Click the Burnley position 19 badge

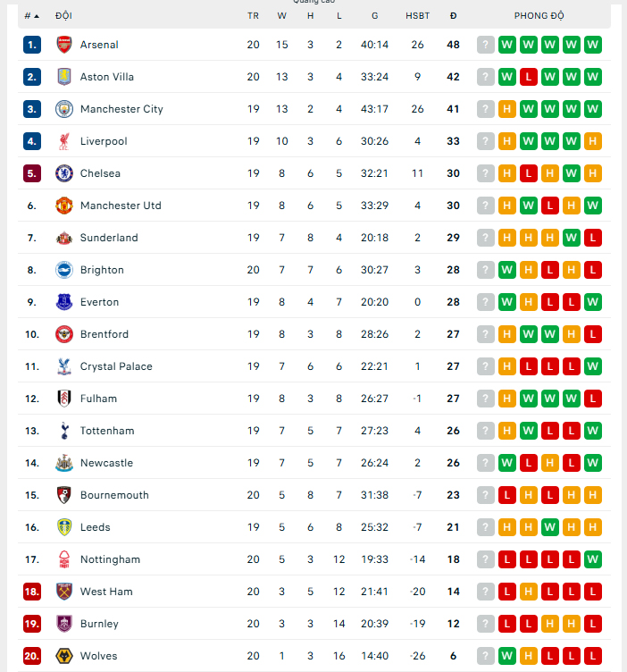pyautogui.click(x=32, y=624)
